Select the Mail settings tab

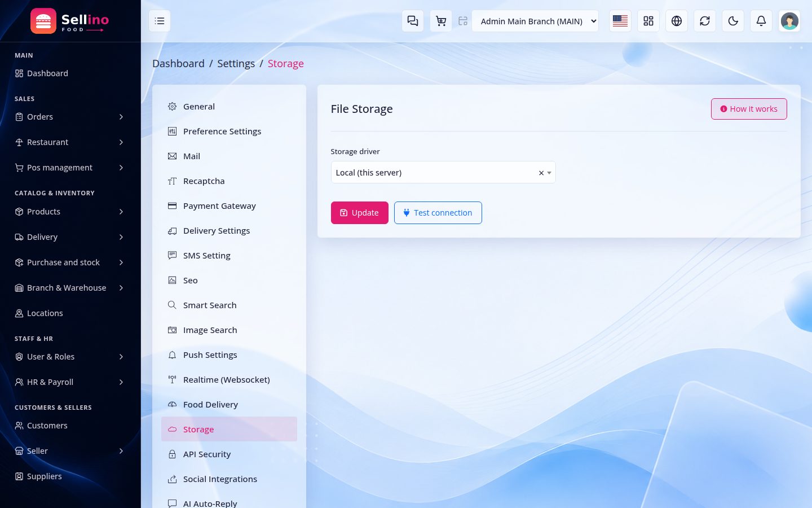point(229,156)
